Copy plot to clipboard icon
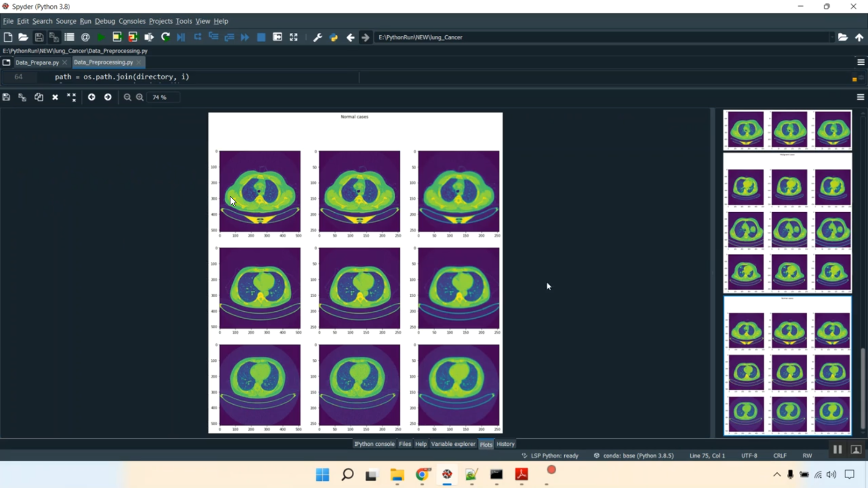This screenshot has width=868, height=488. (x=39, y=97)
